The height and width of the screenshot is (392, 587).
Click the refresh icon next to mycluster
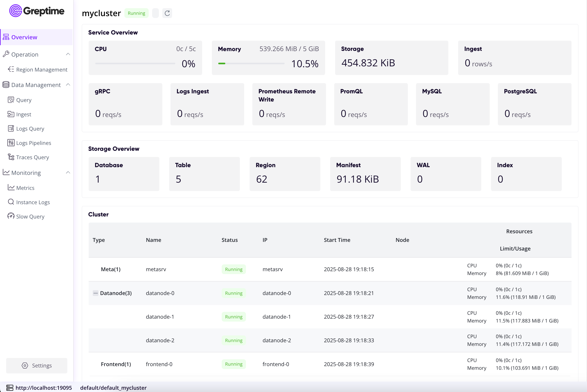click(167, 13)
